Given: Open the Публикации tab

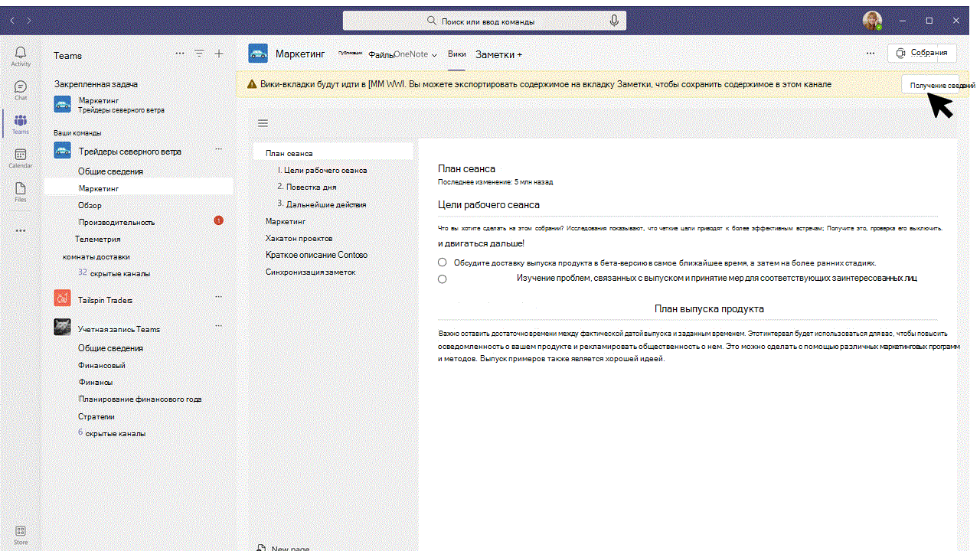Looking at the screenshot, I should [x=350, y=53].
